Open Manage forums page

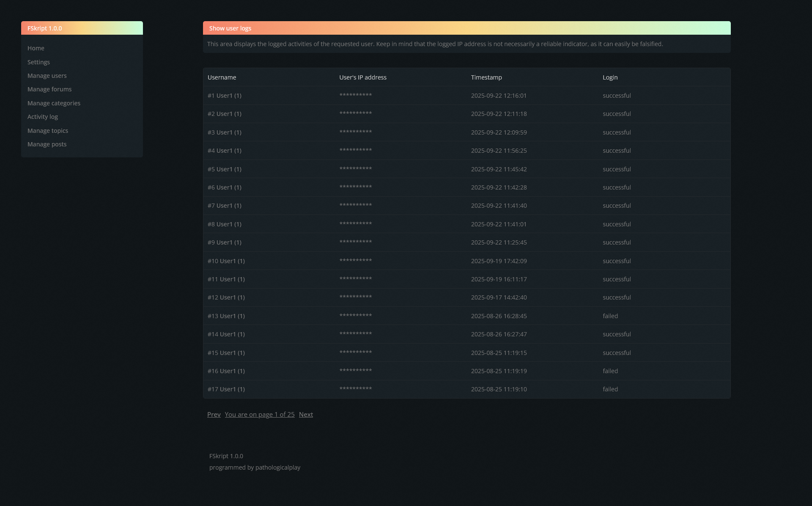49,89
